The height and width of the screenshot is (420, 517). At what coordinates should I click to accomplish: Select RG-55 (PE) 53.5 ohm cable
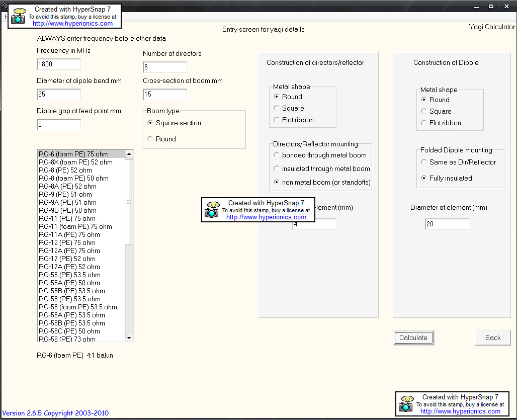pos(81,275)
